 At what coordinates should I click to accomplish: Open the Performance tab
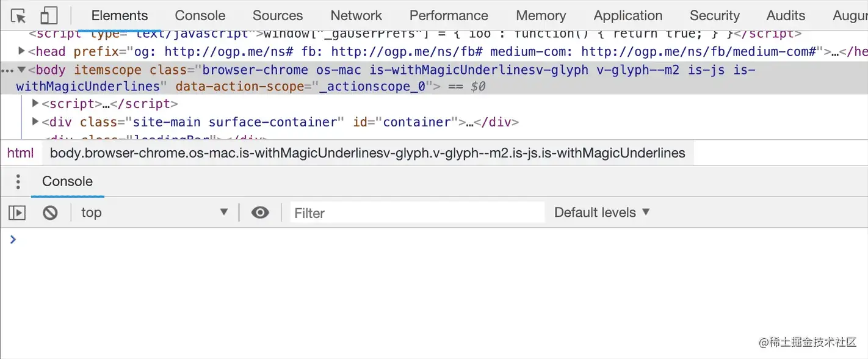tap(449, 16)
